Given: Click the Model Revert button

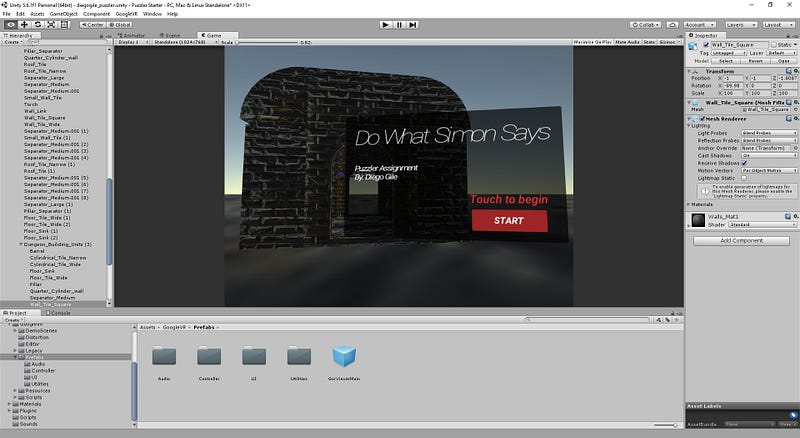Looking at the screenshot, I should [x=755, y=61].
